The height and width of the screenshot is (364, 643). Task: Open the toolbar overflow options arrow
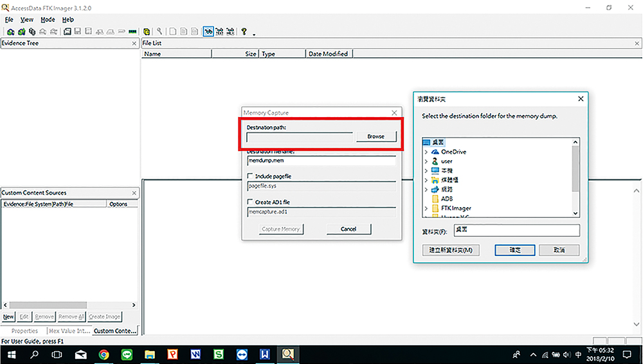(254, 35)
